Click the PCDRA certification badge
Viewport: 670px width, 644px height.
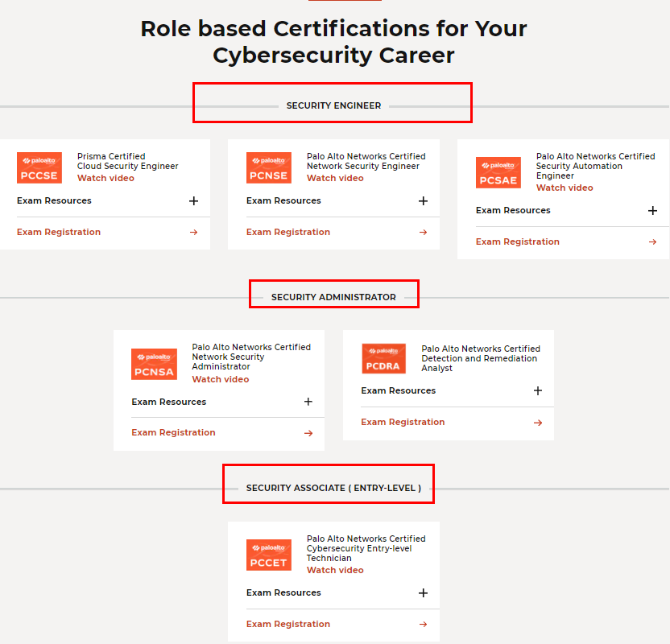click(383, 359)
